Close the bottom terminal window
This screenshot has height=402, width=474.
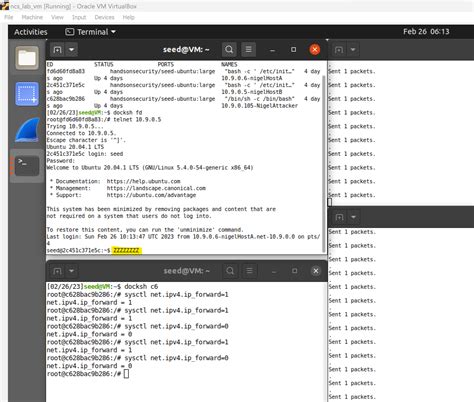pyautogui.click(x=316, y=271)
